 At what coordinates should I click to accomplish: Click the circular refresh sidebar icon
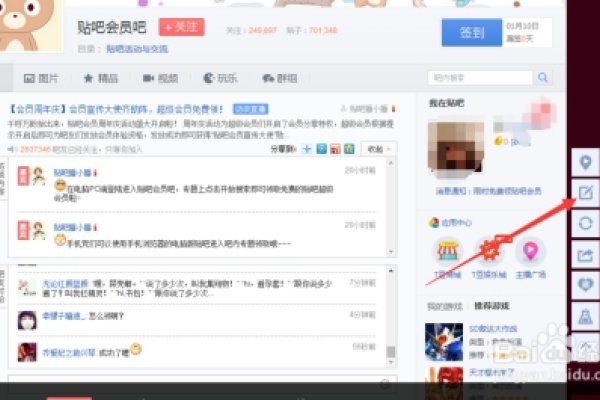click(x=585, y=224)
